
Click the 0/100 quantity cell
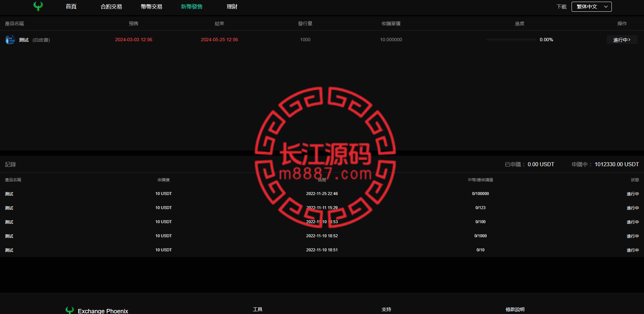coord(480,222)
